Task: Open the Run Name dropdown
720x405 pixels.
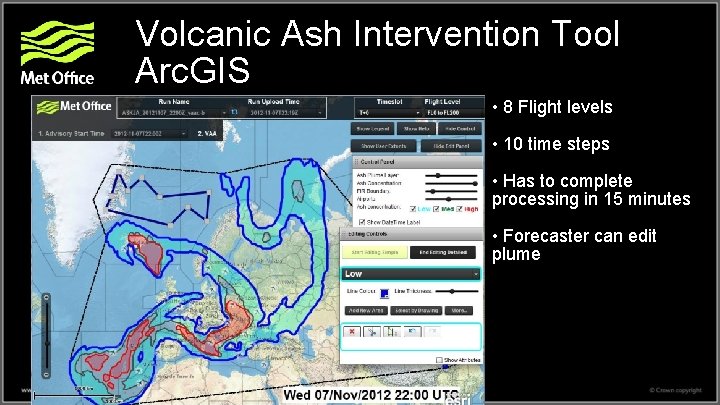Action: click(174, 112)
